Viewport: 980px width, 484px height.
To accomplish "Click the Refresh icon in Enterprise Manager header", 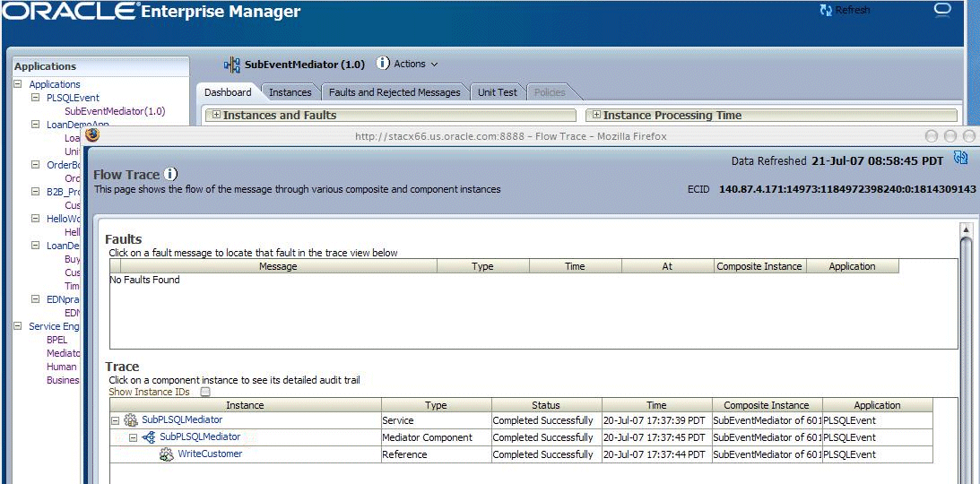I will 826,10.
